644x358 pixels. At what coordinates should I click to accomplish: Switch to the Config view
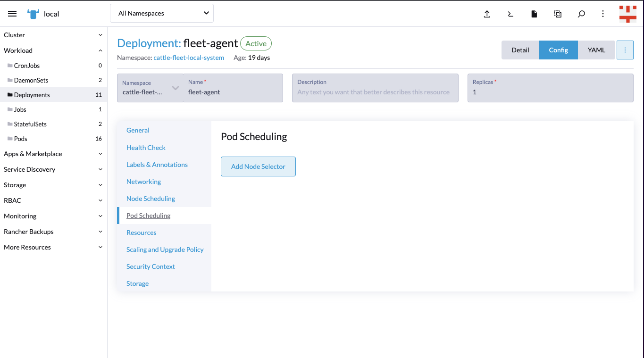coord(559,50)
